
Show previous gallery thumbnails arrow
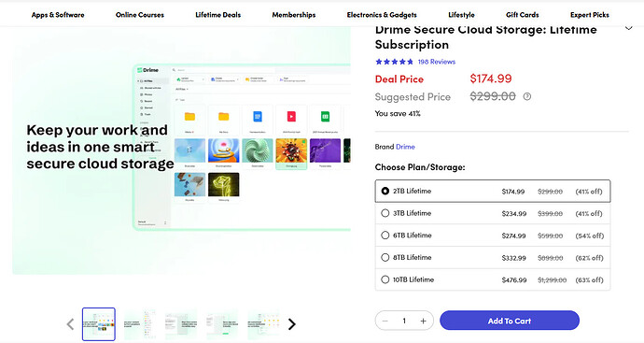[x=70, y=324]
